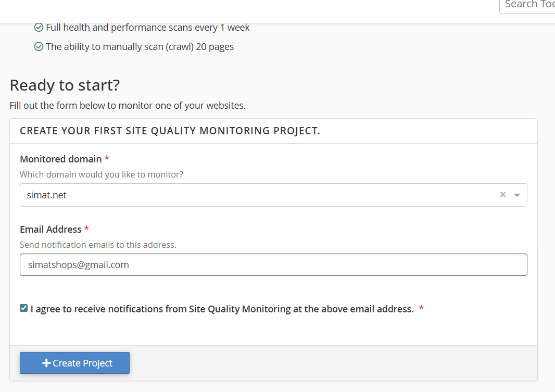Click the Ready to start heading
The width and height of the screenshot is (555, 392).
click(65, 85)
